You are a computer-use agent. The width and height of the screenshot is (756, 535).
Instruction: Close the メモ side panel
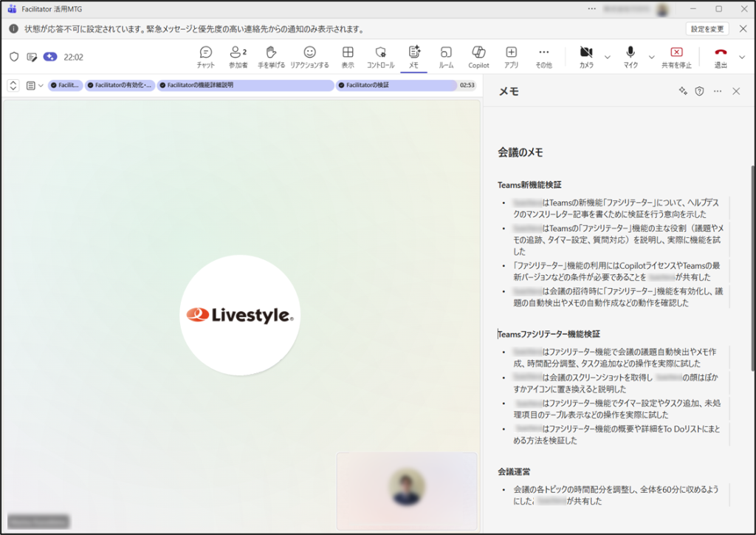pos(736,91)
